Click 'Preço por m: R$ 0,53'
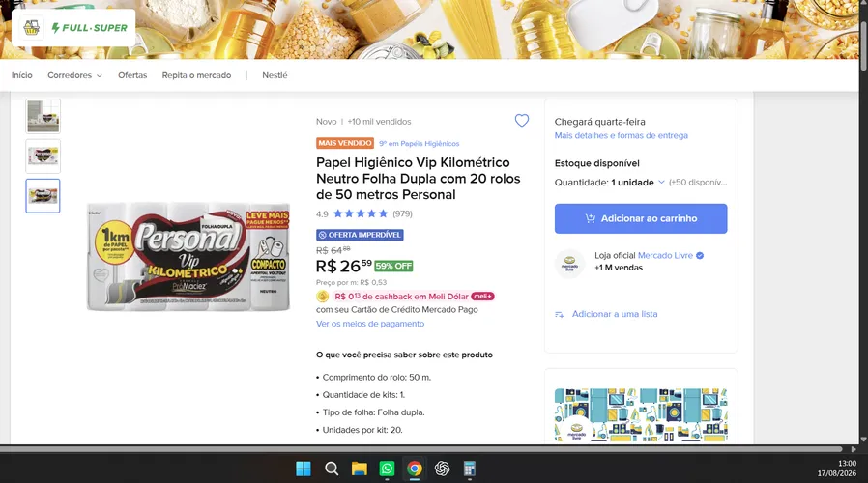 point(352,282)
